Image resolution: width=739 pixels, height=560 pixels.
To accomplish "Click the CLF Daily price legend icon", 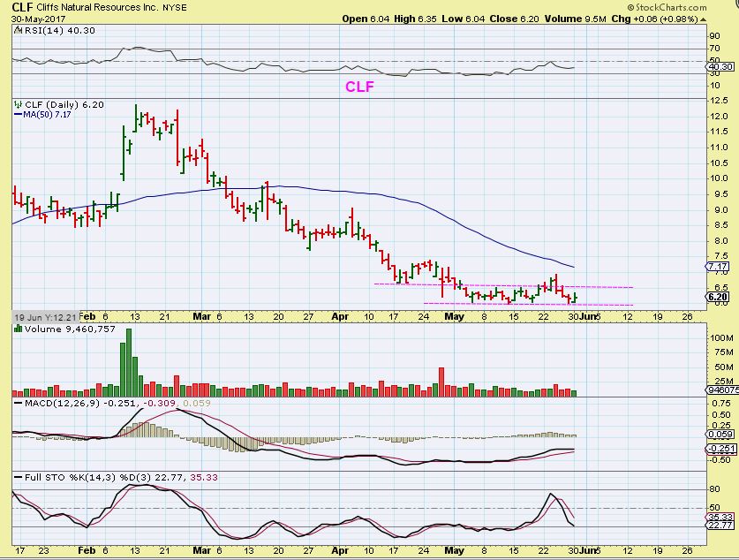I will pyautogui.click(x=18, y=104).
